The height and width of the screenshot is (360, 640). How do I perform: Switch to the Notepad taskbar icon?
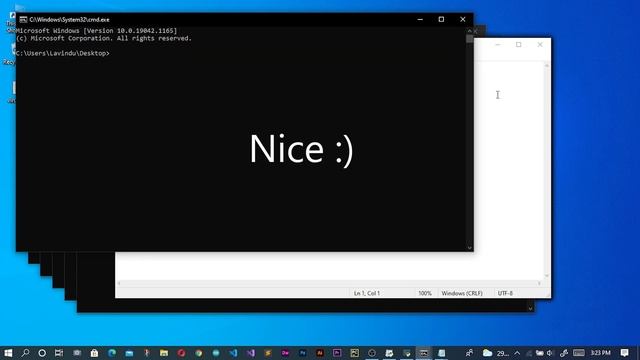441,353
